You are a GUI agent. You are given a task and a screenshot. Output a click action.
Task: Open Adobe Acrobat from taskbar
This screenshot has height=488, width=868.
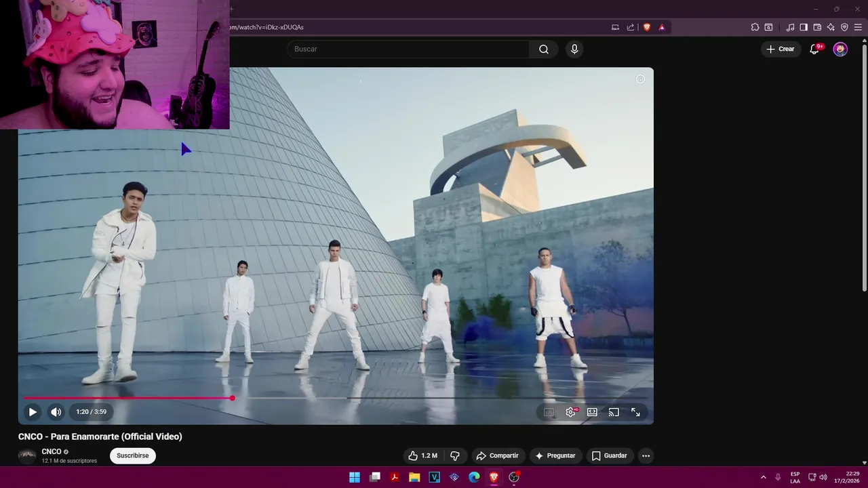tap(395, 477)
